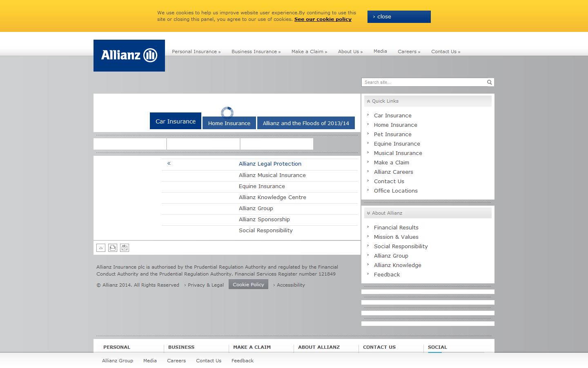
Task: Open Feedback in the footer
Action: click(242, 361)
